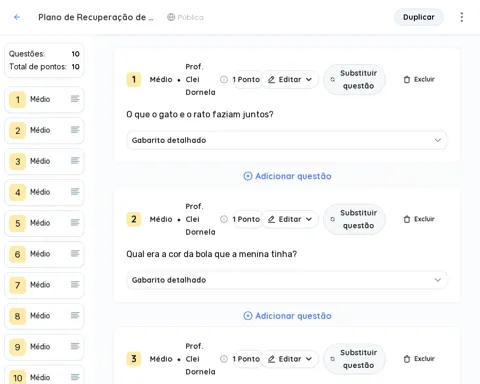Screen dimensions: 480x384
Task: Expand Gabarito detalhado for question 2
Action: coord(287,280)
